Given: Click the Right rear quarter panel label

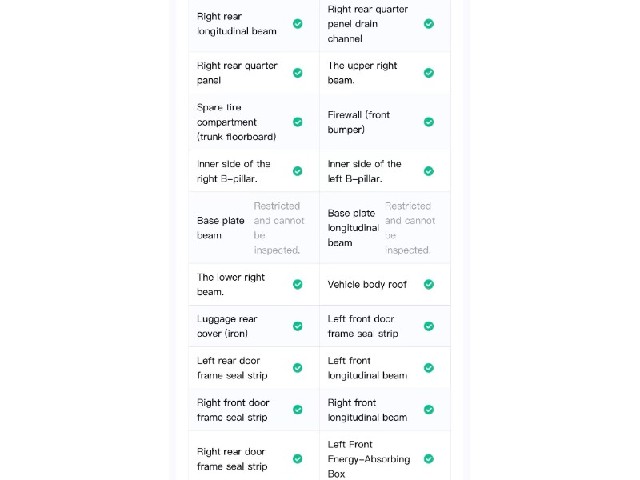Looking at the screenshot, I should (237, 73).
